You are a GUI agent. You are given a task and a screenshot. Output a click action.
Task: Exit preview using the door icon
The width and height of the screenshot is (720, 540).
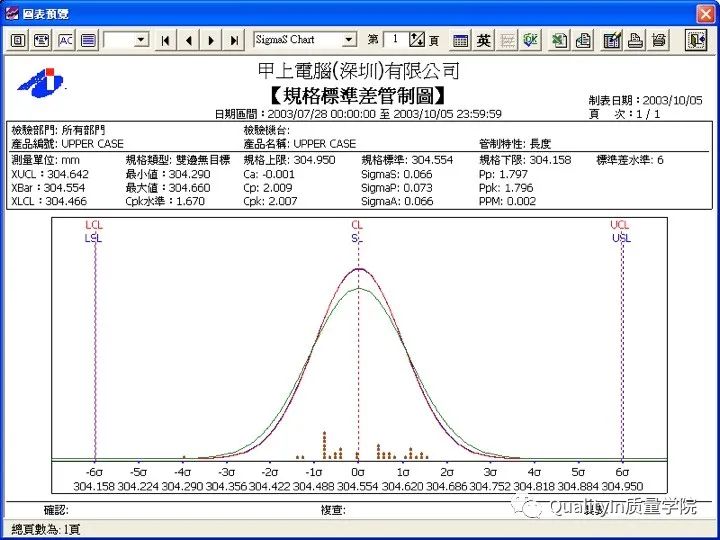pyautogui.click(x=695, y=40)
